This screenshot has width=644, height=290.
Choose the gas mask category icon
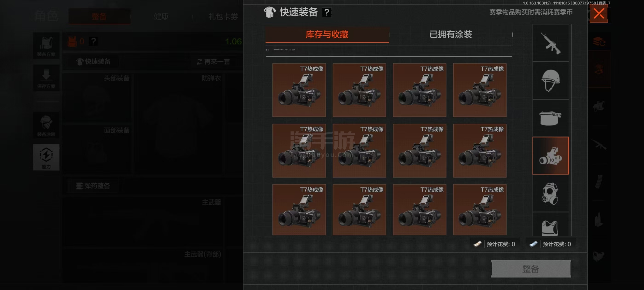point(550,193)
